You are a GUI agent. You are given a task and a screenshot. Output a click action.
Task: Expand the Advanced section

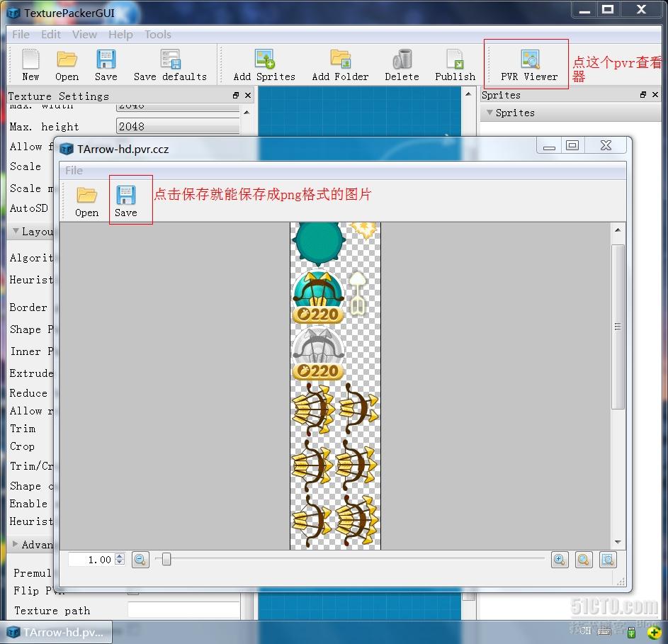coord(16,544)
